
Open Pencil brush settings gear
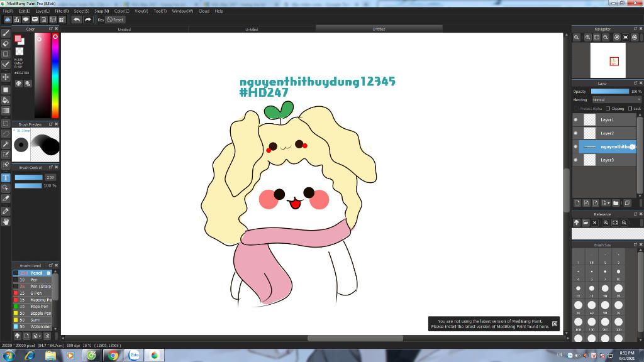(48, 273)
